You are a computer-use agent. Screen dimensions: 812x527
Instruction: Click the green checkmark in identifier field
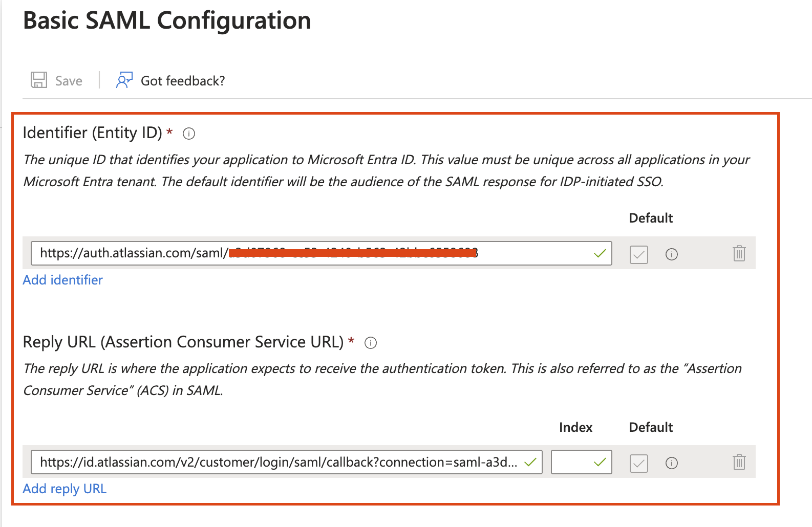tap(600, 253)
